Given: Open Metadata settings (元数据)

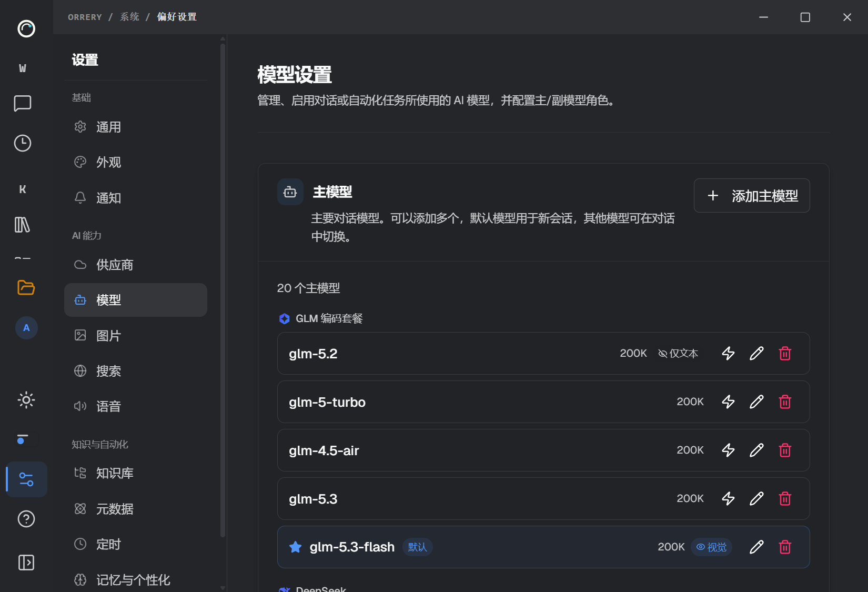Looking at the screenshot, I should (136, 509).
